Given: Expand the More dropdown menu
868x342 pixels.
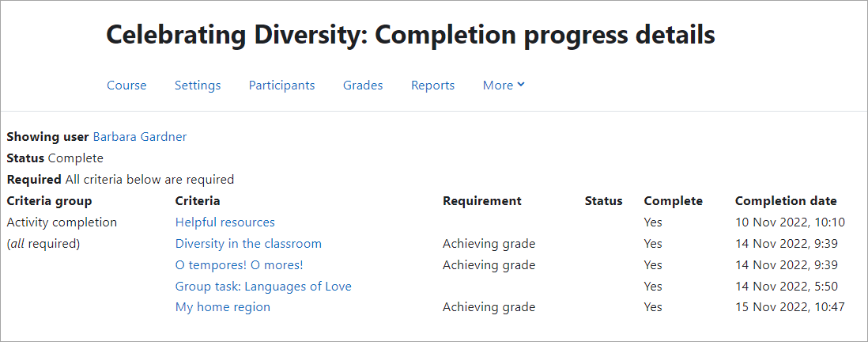Looking at the screenshot, I should pos(504,85).
